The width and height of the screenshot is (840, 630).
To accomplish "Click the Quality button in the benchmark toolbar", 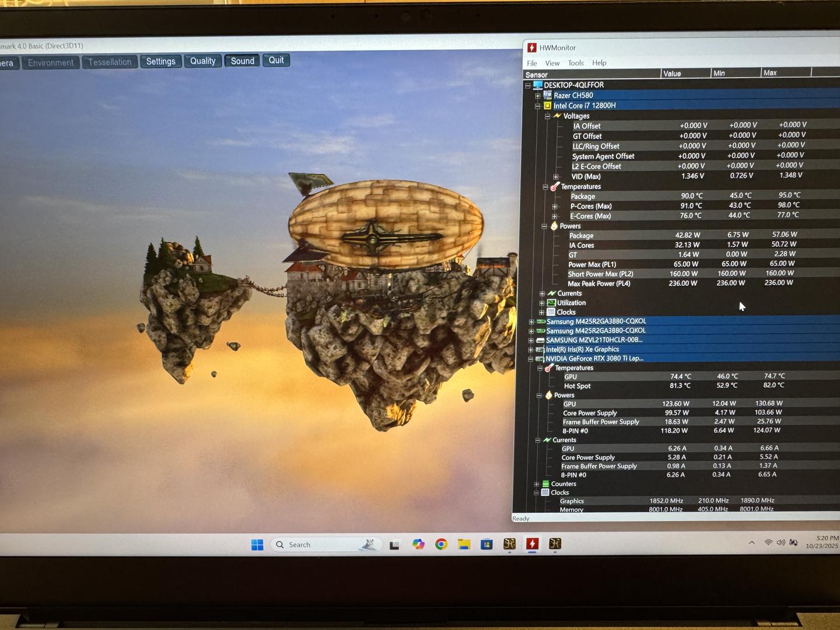I will 202,61.
